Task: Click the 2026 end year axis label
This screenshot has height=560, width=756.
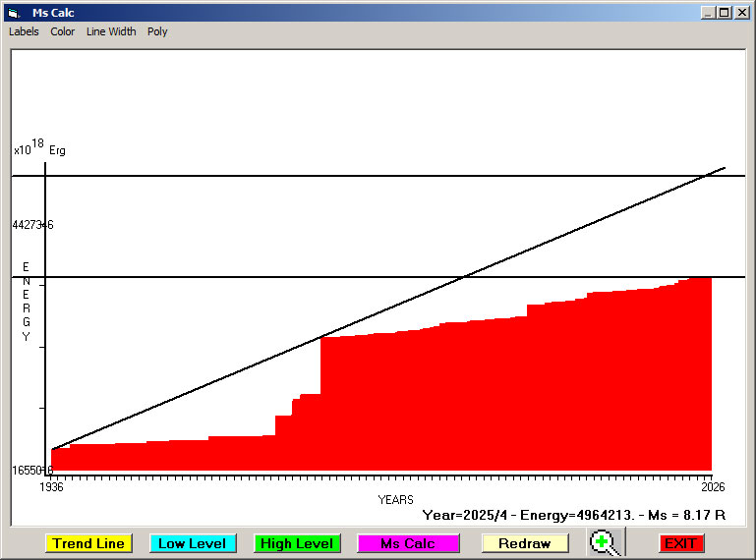Action: pos(699,486)
